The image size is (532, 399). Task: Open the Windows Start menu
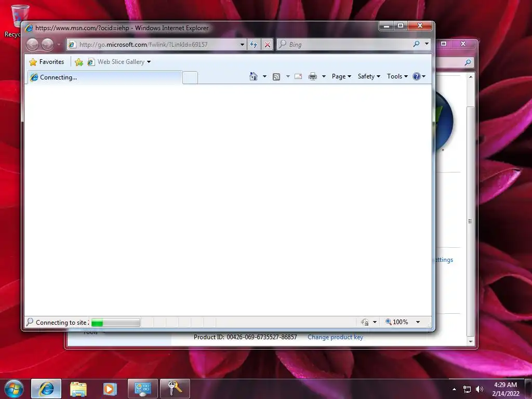(14, 389)
